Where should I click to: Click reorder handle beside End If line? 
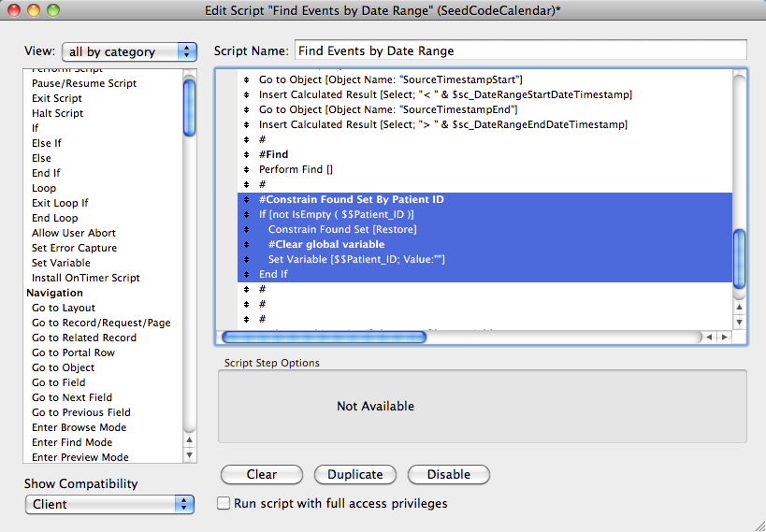(x=246, y=274)
